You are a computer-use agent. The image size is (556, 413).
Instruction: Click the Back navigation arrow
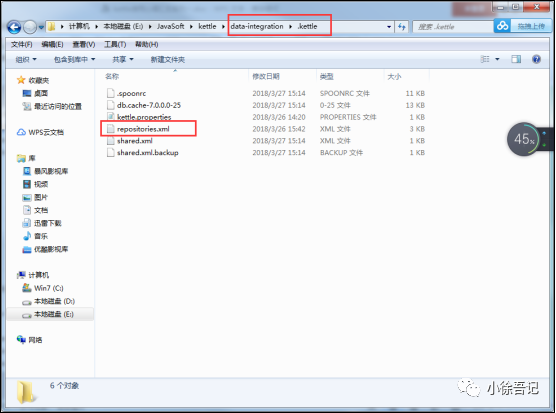pyautogui.click(x=14, y=27)
